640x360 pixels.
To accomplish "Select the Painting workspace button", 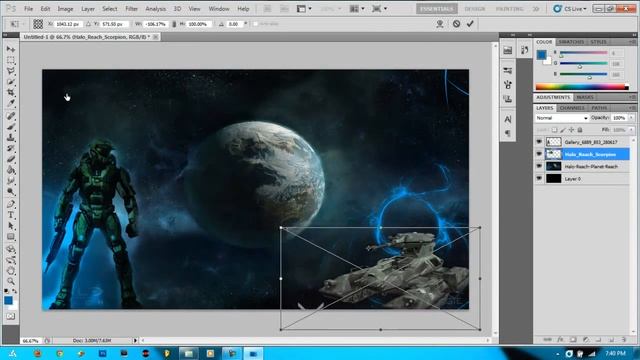I will click(509, 9).
